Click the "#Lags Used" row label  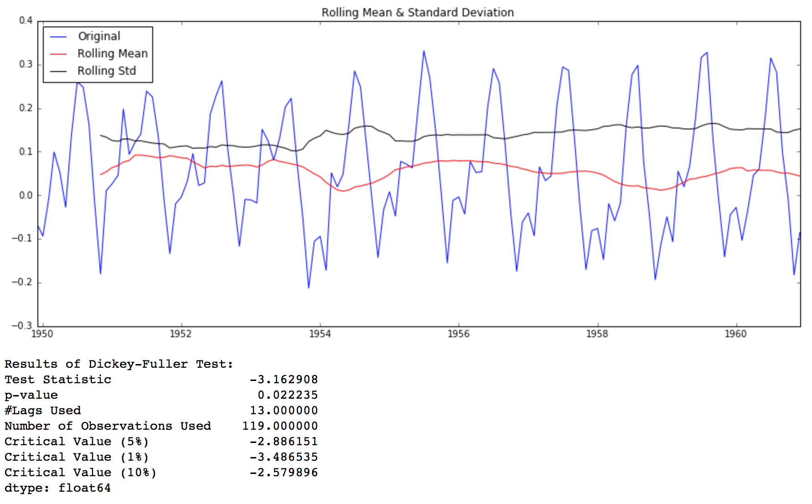pyautogui.click(x=43, y=411)
